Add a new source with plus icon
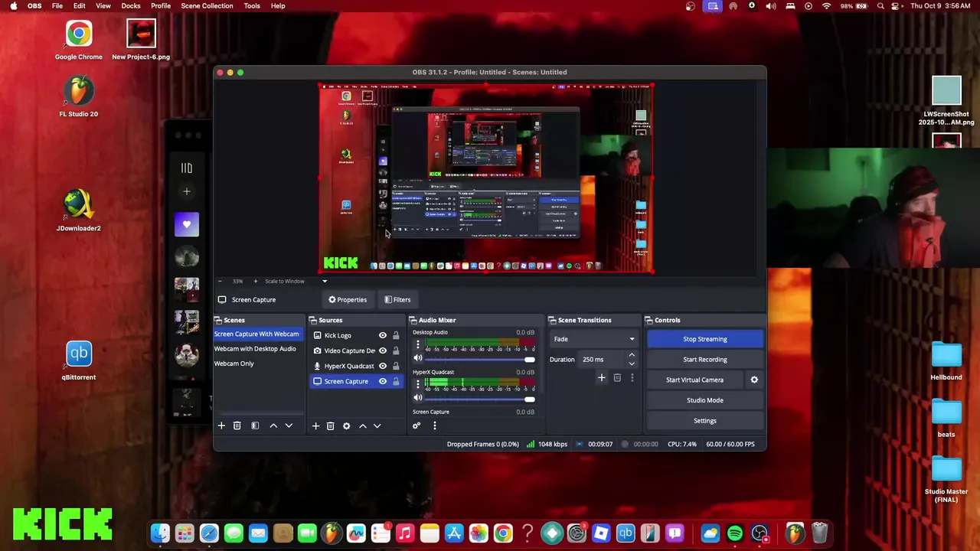 (315, 425)
